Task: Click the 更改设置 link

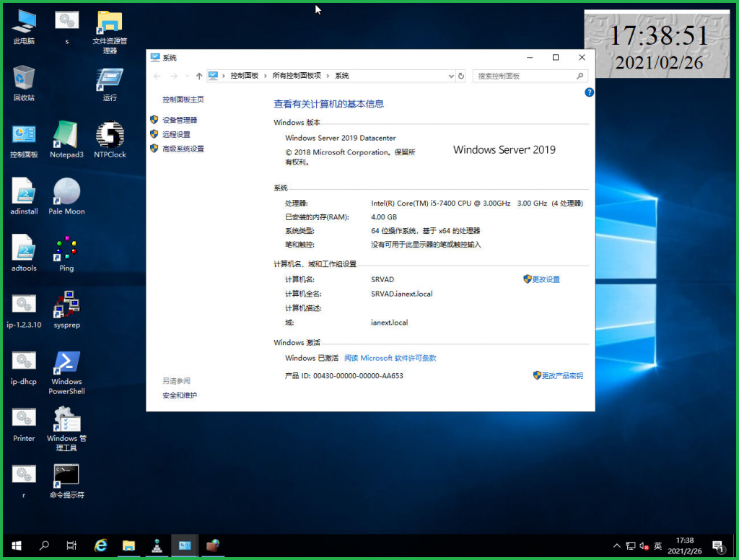Action: pos(546,279)
